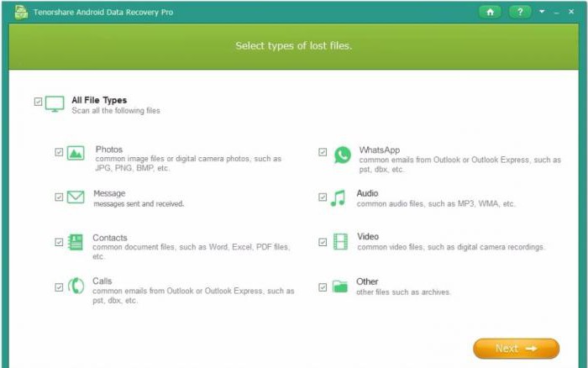Toggle the All File Types checkbox

pyautogui.click(x=38, y=102)
